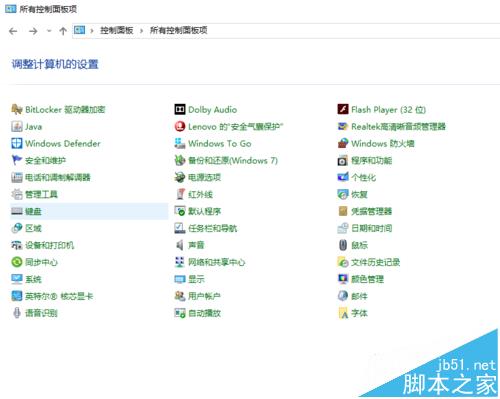Expand the chevron after 控制面板 breadcrumb
The width and height of the screenshot is (500, 399).
click(x=141, y=31)
